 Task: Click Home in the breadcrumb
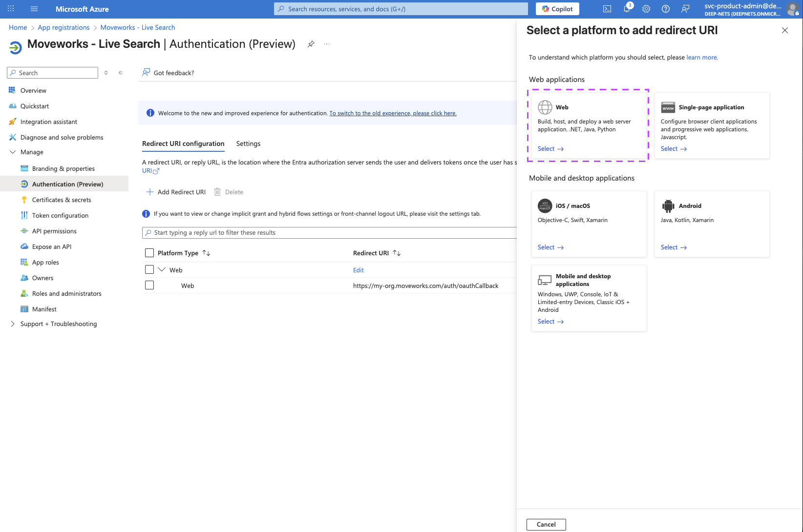pos(18,27)
